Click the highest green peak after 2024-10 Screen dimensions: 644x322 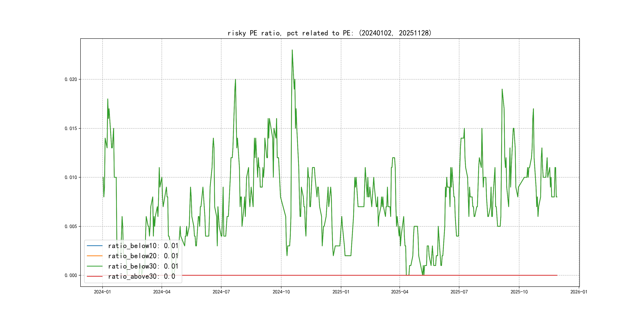[292, 50]
